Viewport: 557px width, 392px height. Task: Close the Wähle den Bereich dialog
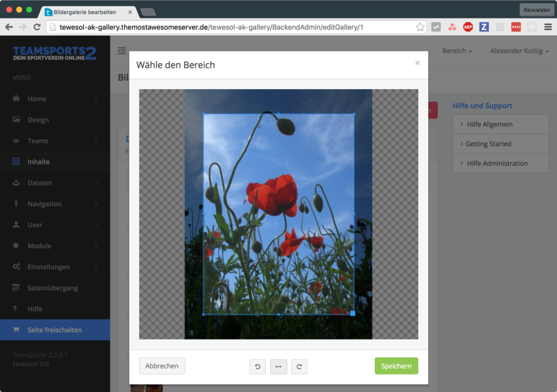pos(417,63)
